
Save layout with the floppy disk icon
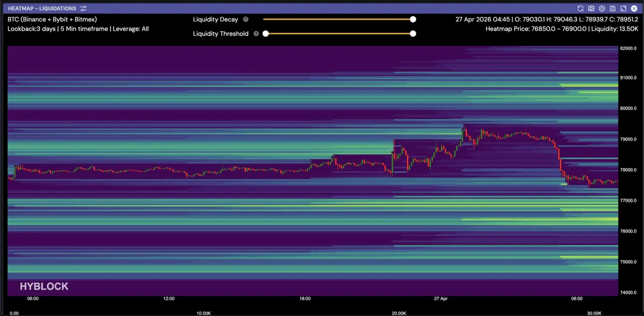(x=612, y=8)
